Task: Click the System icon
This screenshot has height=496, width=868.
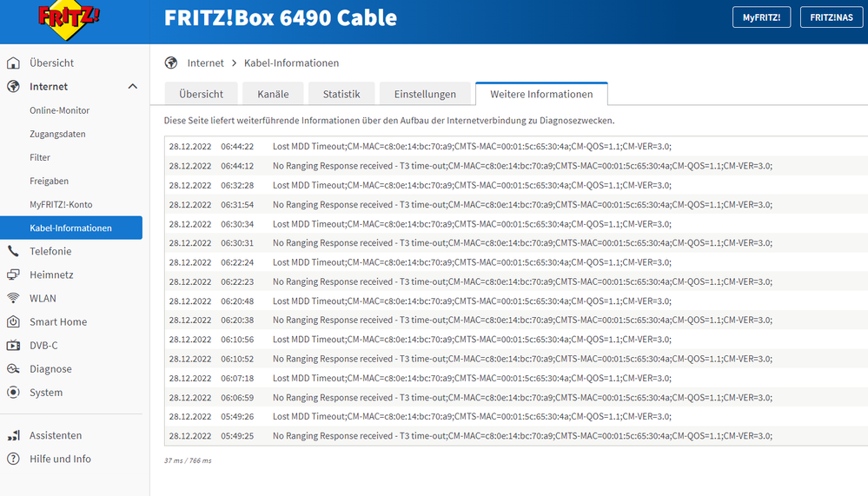Action: 13,393
